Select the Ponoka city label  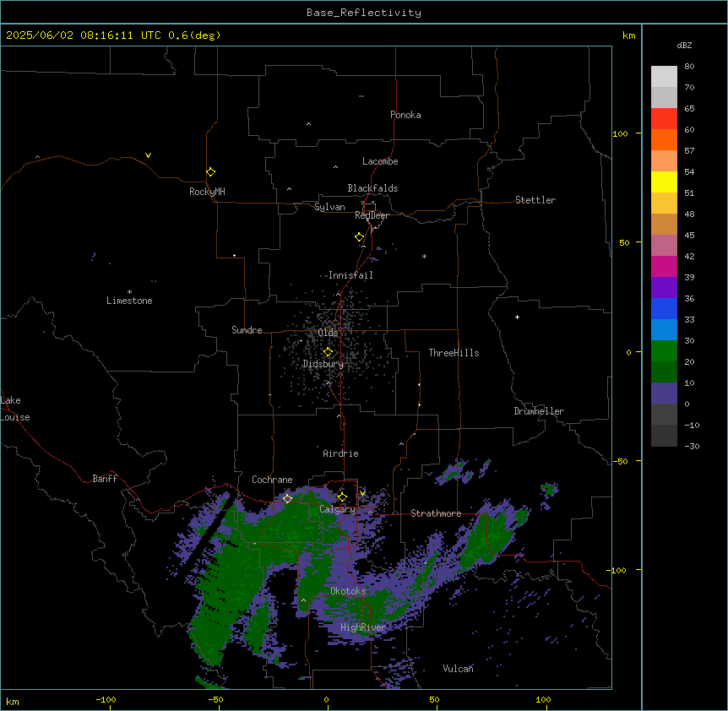pos(405,115)
